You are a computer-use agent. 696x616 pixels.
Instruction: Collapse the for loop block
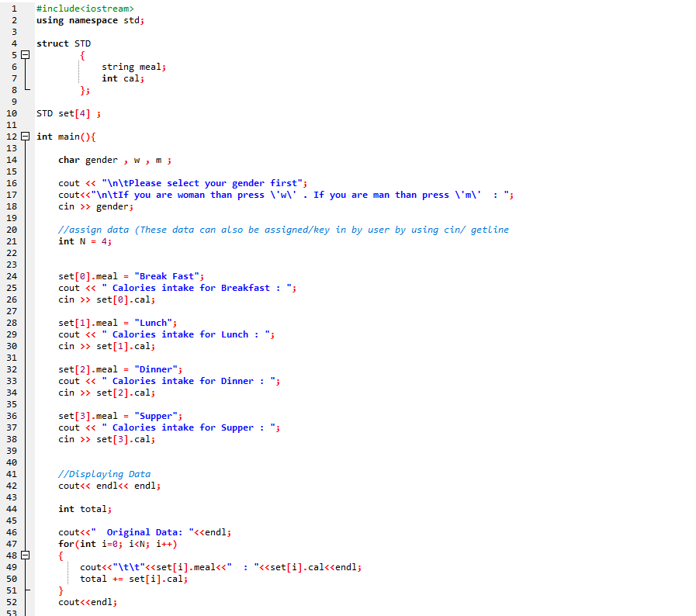tap(24, 555)
